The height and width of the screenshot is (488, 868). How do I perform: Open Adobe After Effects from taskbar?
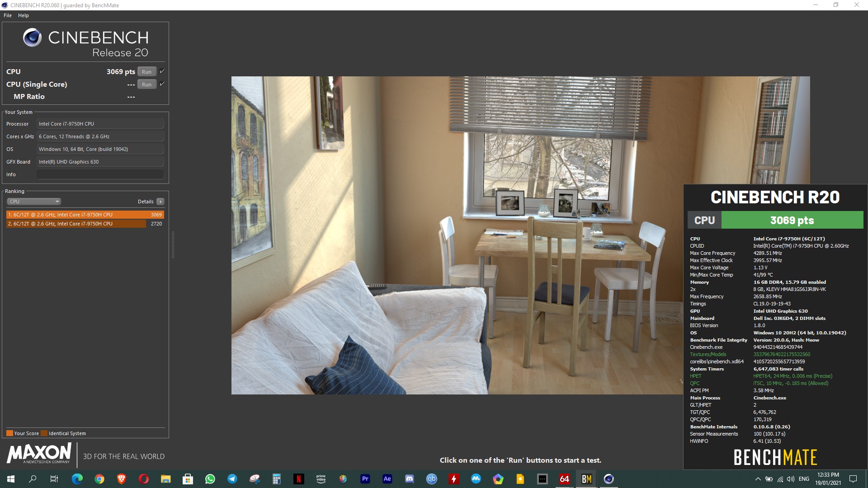pyautogui.click(x=387, y=479)
